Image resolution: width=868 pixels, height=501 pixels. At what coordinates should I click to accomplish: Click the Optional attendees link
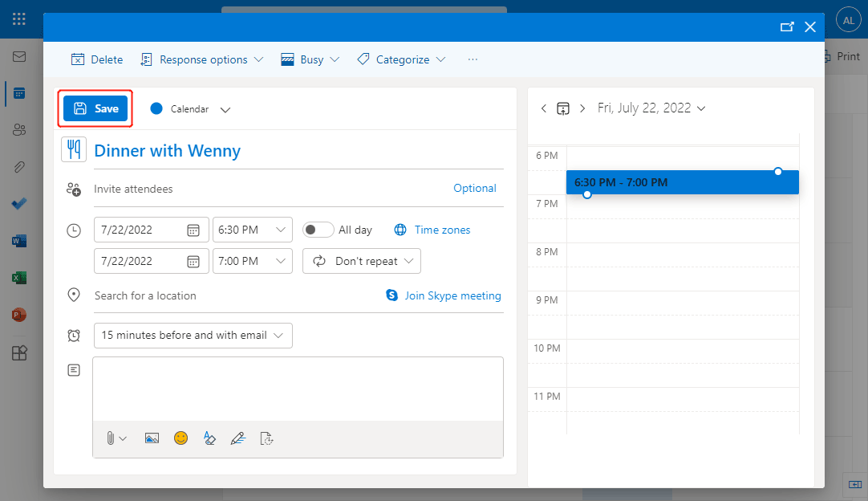474,189
